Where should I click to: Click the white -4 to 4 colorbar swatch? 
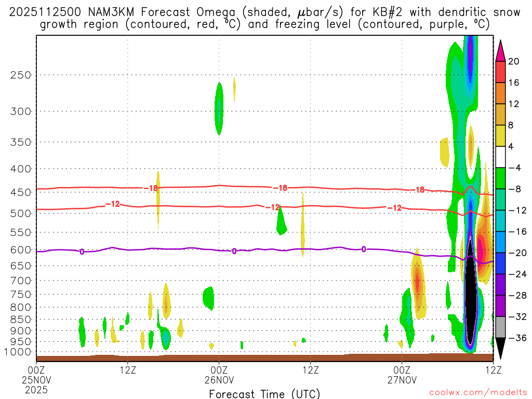[500, 157]
